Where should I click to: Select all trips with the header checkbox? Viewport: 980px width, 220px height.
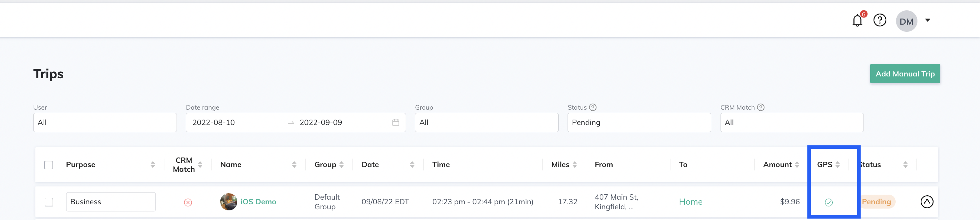click(49, 165)
